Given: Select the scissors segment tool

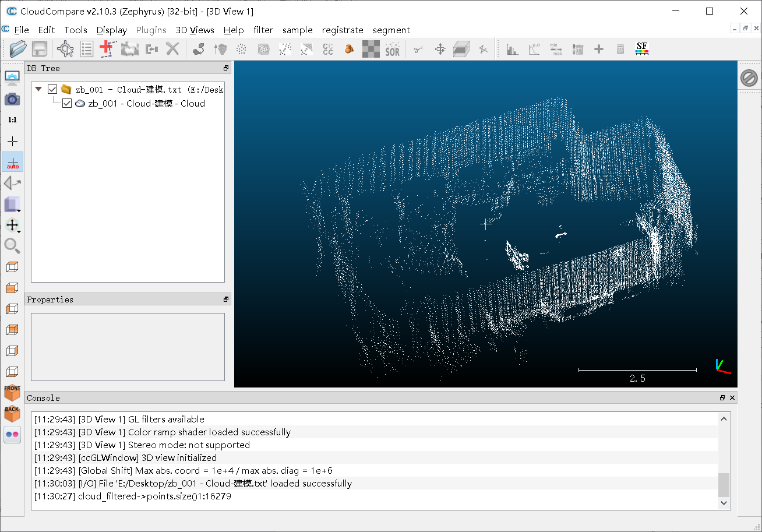Looking at the screenshot, I should pos(418,50).
